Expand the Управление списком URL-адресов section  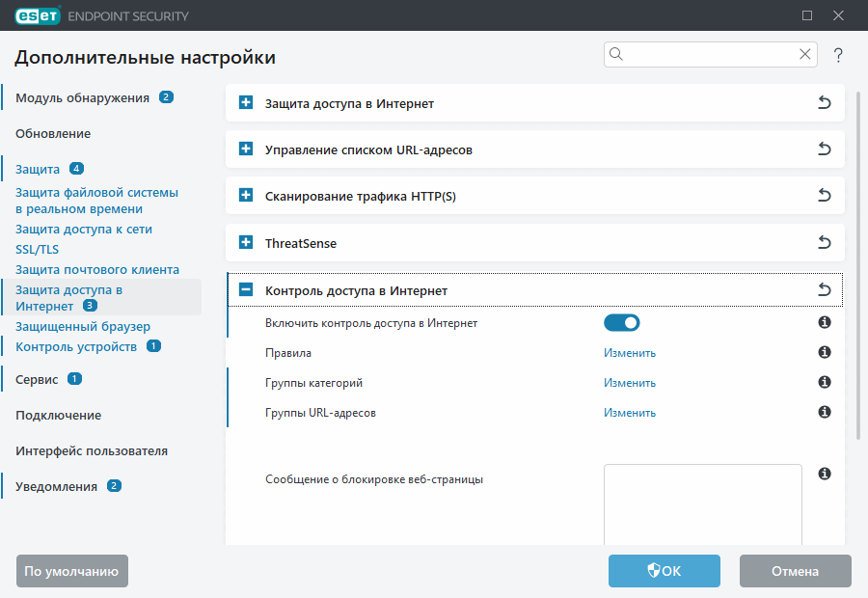click(x=244, y=149)
